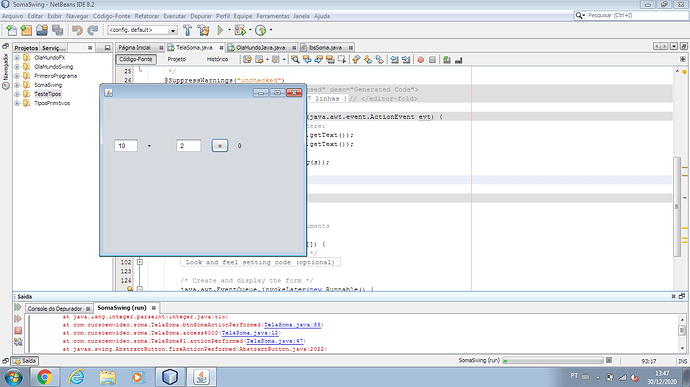Open the Profile project dropdown arrow

click(271, 30)
